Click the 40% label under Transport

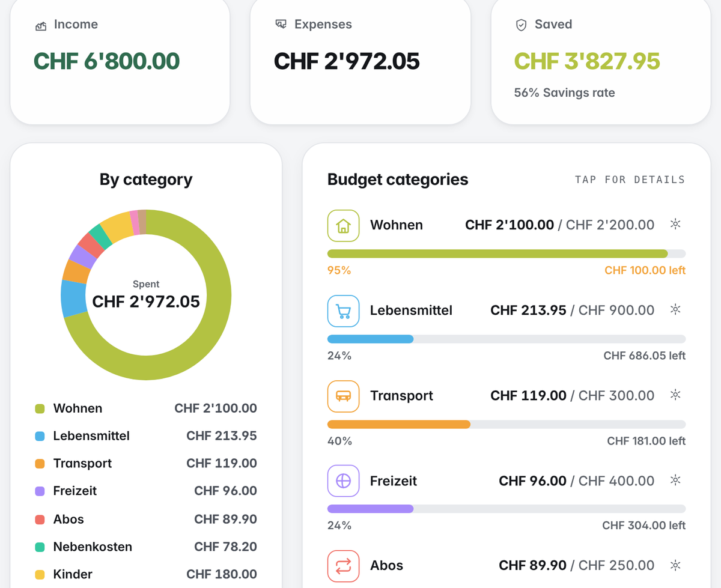click(339, 441)
